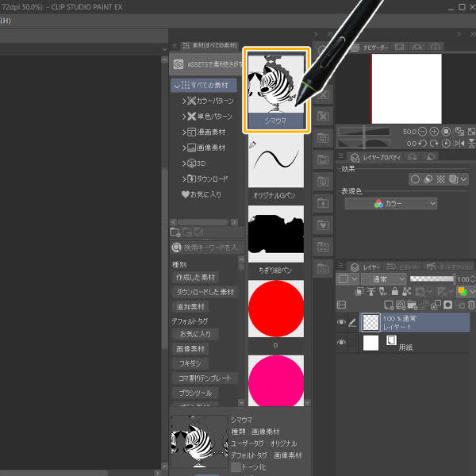
Task: Enable the トーン化 checkbox
Action: click(x=236, y=467)
